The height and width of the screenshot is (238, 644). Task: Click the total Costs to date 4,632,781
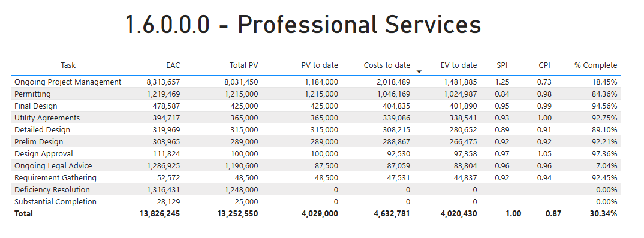[x=392, y=214]
